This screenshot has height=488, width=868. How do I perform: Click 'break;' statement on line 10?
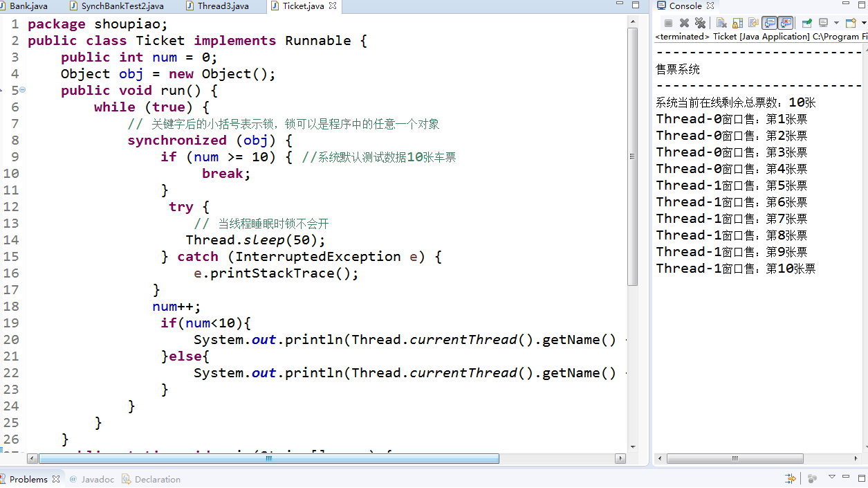pos(226,174)
